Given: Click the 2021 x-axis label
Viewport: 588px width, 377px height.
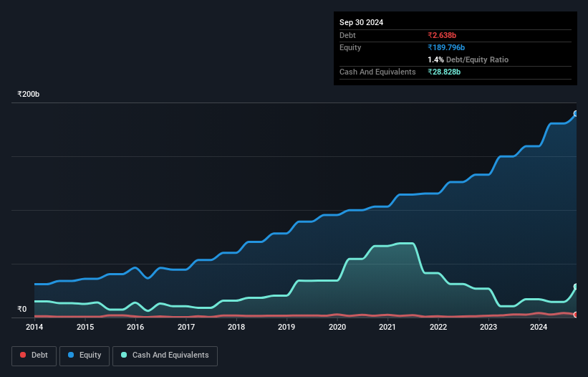Looking at the screenshot, I should pos(387,327).
